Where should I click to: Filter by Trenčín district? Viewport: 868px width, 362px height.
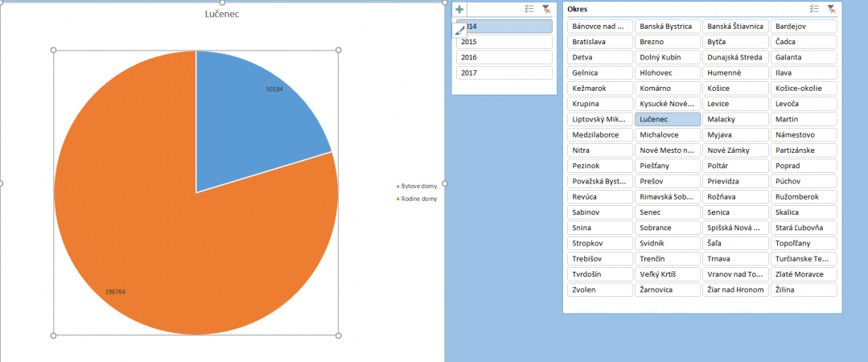pyautogui.click(x=668, y=258)
